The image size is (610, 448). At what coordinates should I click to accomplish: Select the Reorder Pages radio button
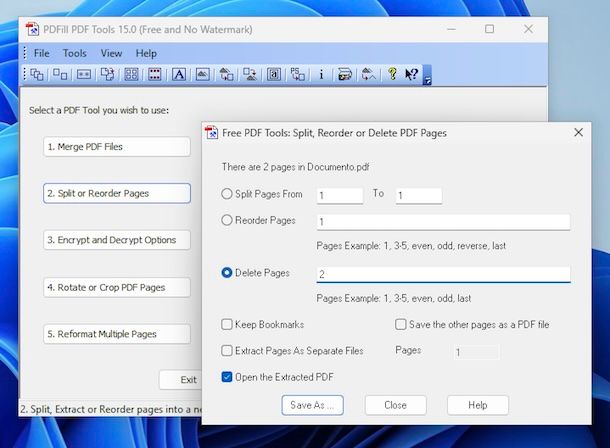point(227,220)
